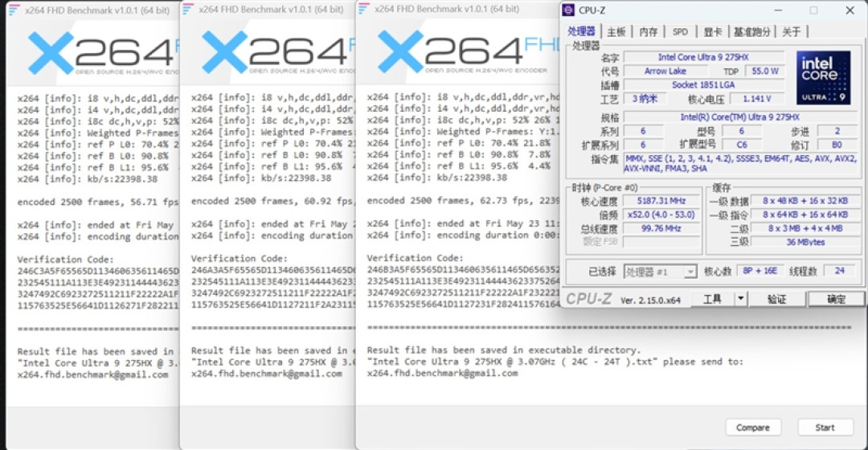Image resolution: width=868 pixels, height=450 pixels.
Task: Click the Socket 1851 LGA field
Action: 703,84
